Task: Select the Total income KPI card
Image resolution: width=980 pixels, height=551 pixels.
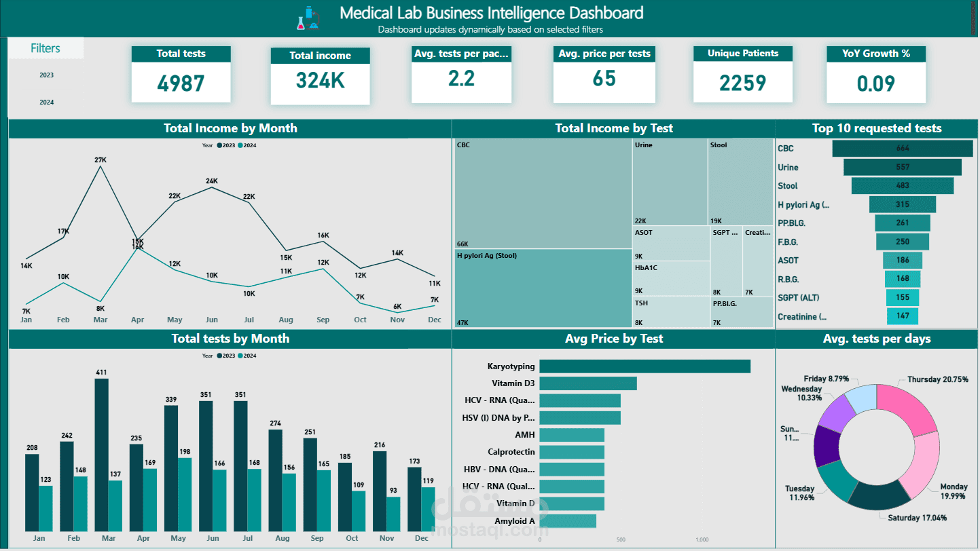Action: click(320, 73)
